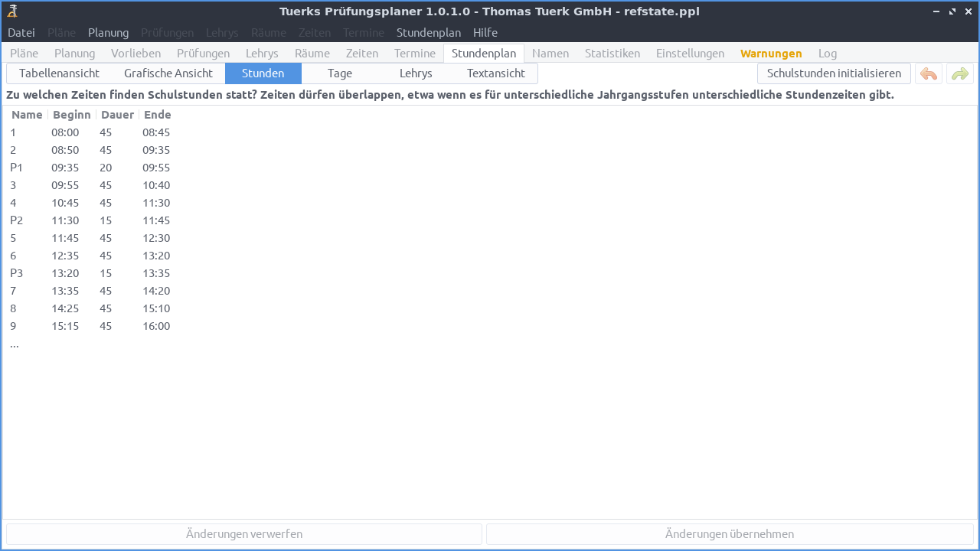980x551 pixels.
Task: Click the end time 14:20
Action: click(156, 291)
